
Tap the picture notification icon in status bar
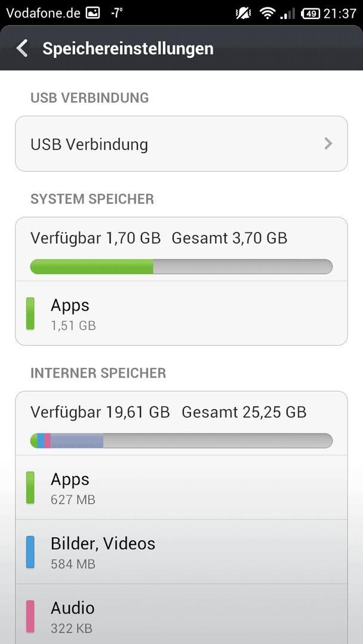pos(93,13)
